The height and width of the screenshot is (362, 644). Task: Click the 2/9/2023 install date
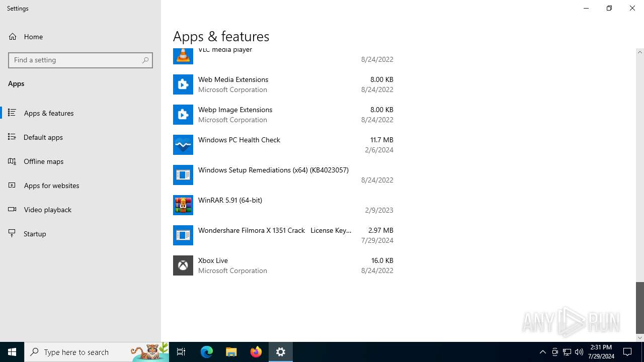379,210
